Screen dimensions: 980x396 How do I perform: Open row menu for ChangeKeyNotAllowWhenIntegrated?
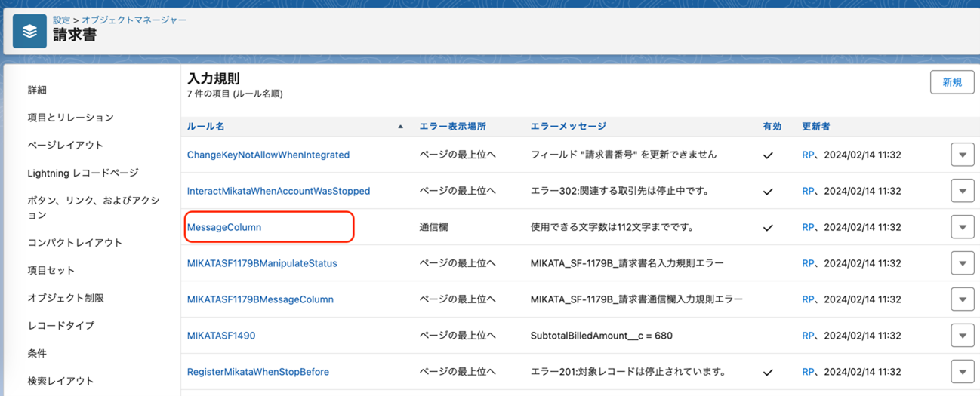point(962,155)
